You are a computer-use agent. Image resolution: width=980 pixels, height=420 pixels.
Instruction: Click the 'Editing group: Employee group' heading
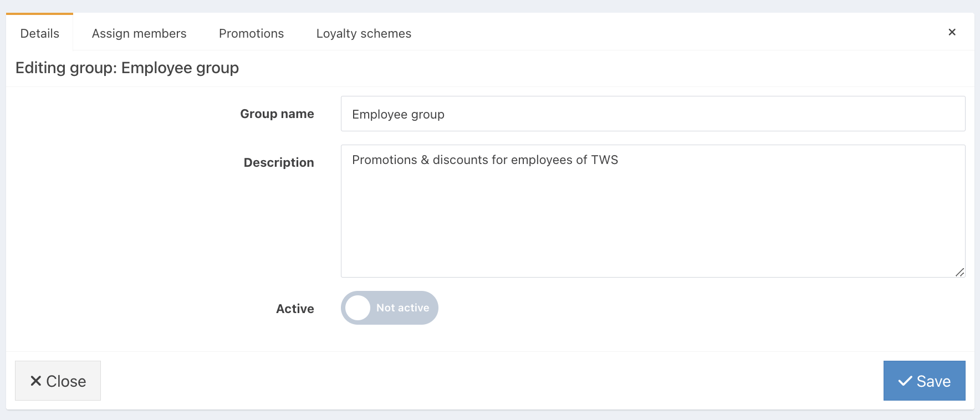[127, 68]
